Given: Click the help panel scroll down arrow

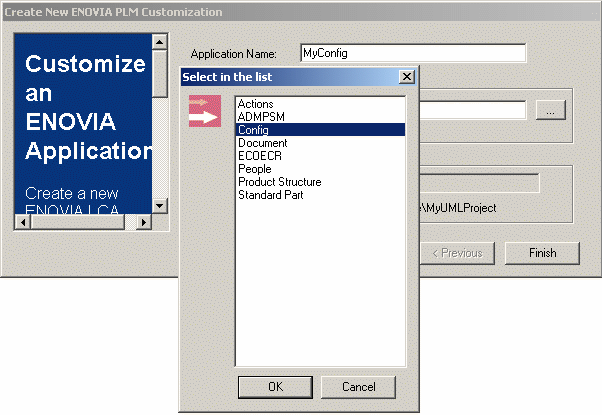Looking at the screenshot, I should [160, 206].
